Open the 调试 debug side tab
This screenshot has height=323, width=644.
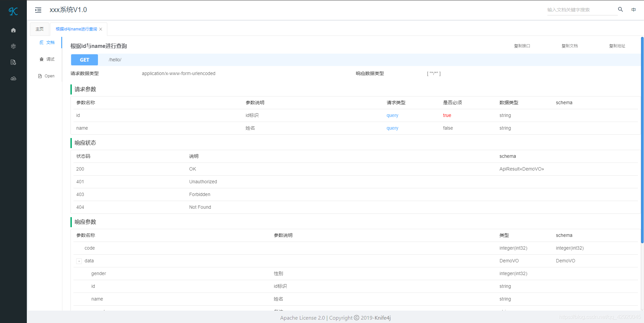(47, 59)
